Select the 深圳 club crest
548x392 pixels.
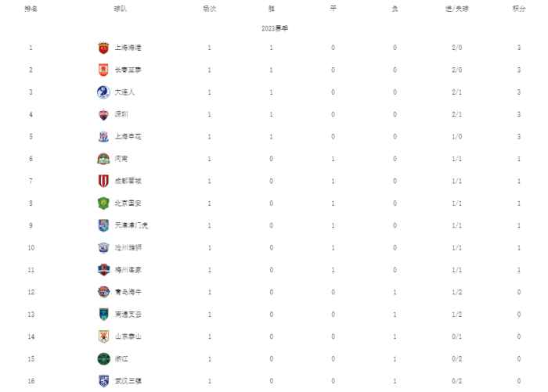103,114
